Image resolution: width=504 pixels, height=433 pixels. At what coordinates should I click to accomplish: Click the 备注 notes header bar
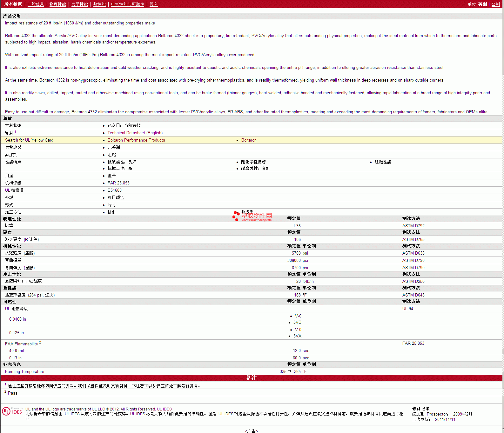[252, 378]
